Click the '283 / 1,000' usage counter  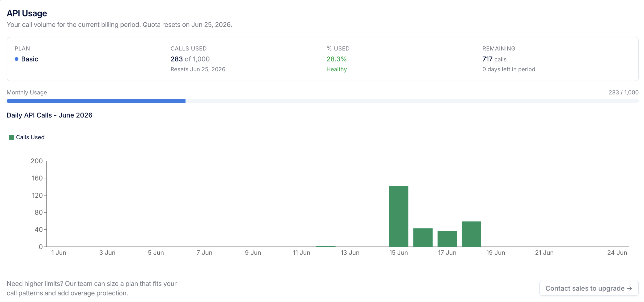(624, 92)
